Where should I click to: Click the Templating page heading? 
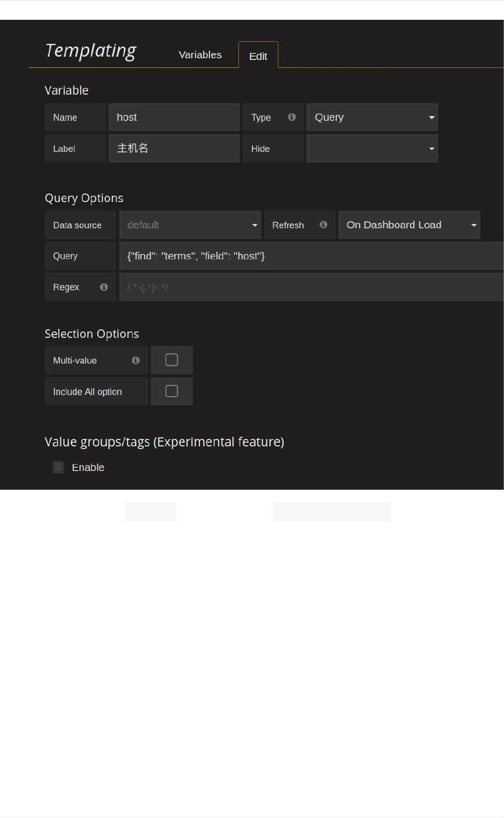coord(91,50)
